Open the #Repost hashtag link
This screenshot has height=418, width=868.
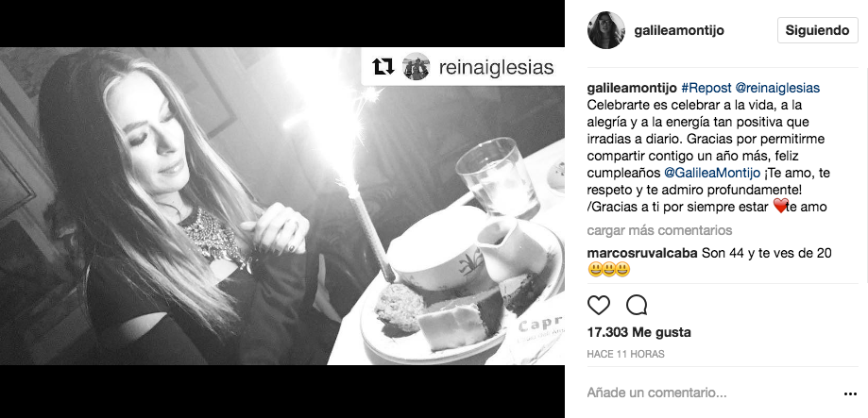pyautogui.click(x=706, y=88)
